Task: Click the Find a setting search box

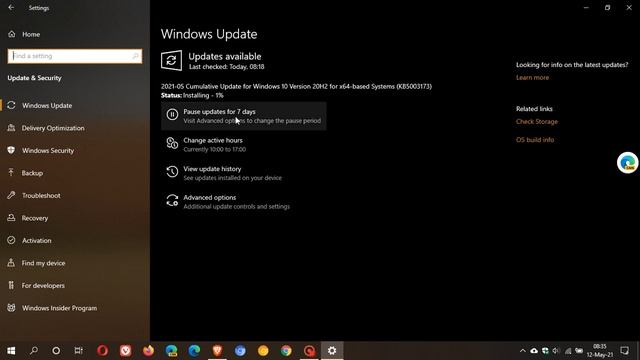Action: pyautogui.click(x=75, y=56)
